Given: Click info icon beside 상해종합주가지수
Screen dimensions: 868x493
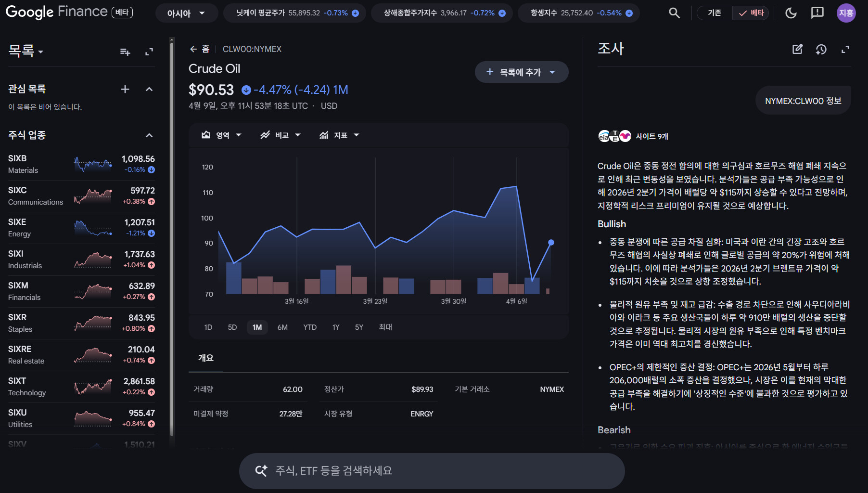Looking at the screenshot, I should [x=502, y=13].
